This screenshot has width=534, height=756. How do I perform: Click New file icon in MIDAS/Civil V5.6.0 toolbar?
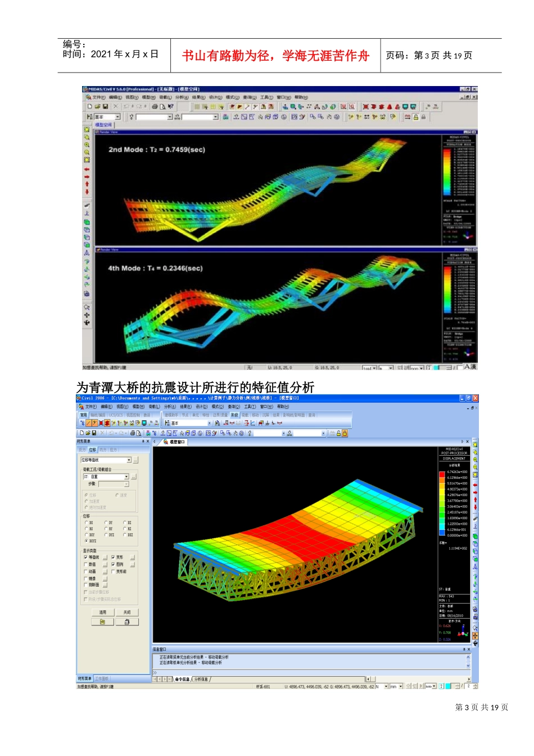pos(90,106)
